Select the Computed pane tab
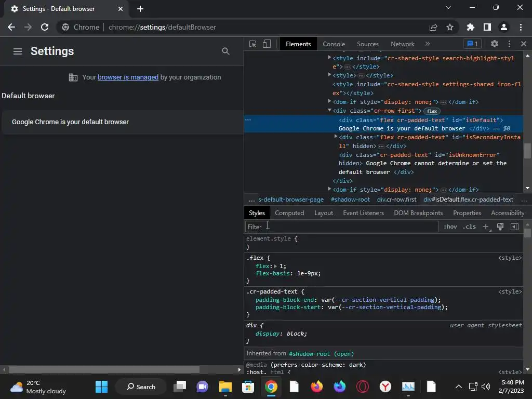The width and height of the screenshot is (532, 399). click(289, 213)
